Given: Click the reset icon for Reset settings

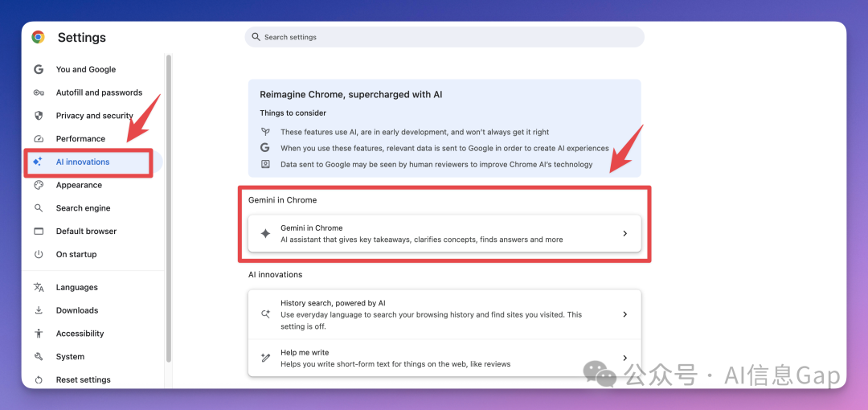Looking at the screenshot, I should point(39,379).
